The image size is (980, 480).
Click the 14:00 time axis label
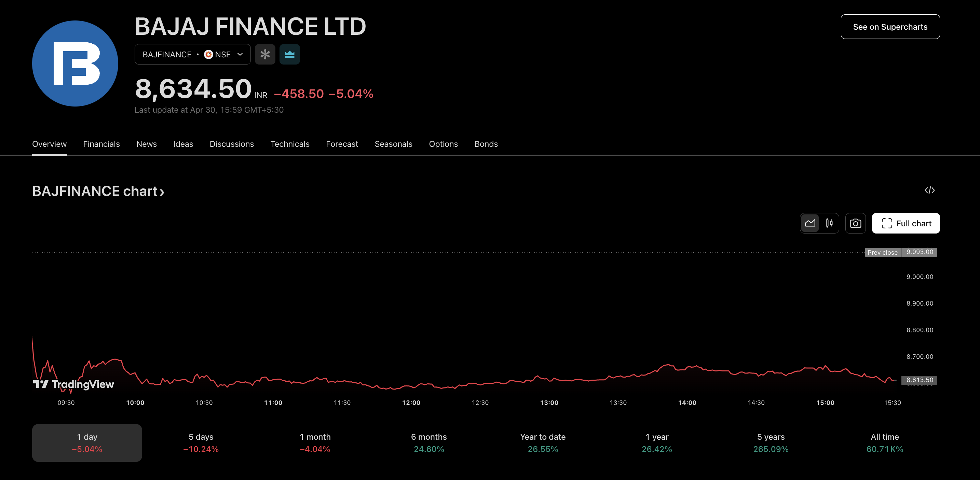click(687, 403)
